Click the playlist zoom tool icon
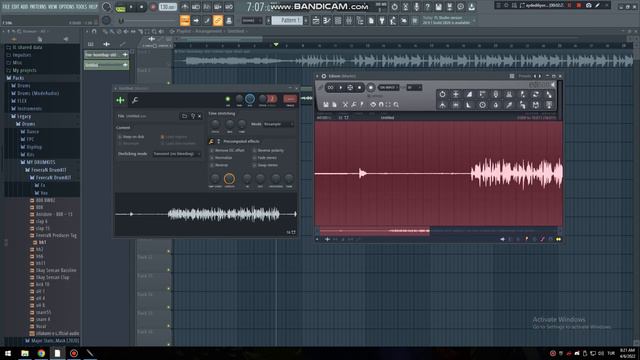The height and width of the screenshot is (360, 640). pos(154,31)
